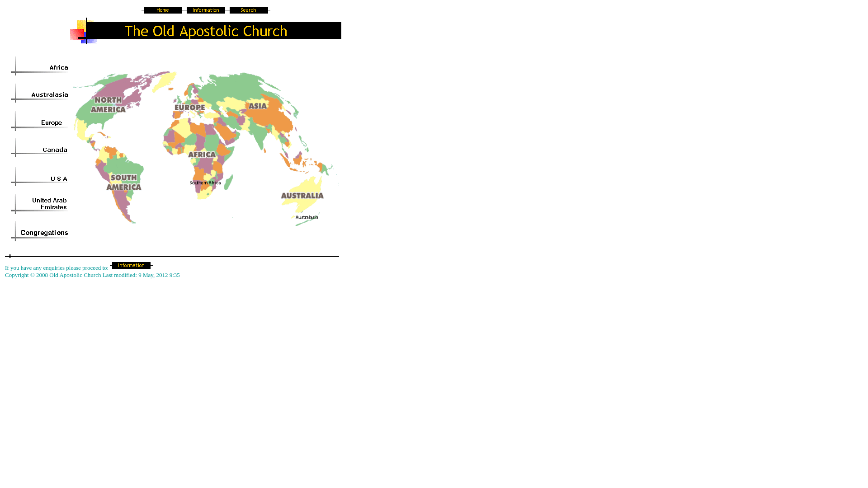Click South America on the world map
Screen dimensions: 868x488
click(x=124, y=182)
